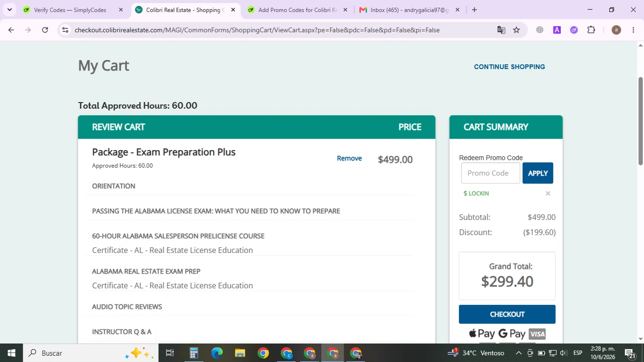Open the volume control in tray
Image resolution: width=644 pixels, height=362 pixels.
pos(564,353)
